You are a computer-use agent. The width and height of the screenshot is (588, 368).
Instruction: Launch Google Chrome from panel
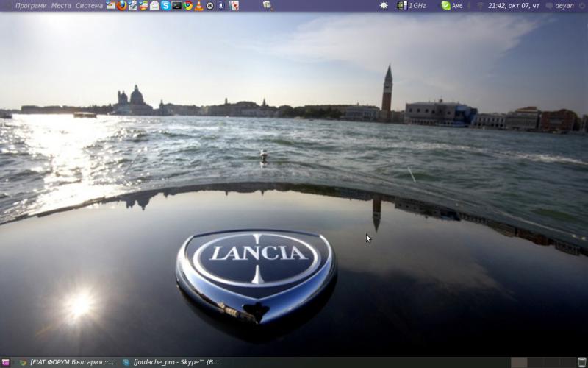point(188,5)
